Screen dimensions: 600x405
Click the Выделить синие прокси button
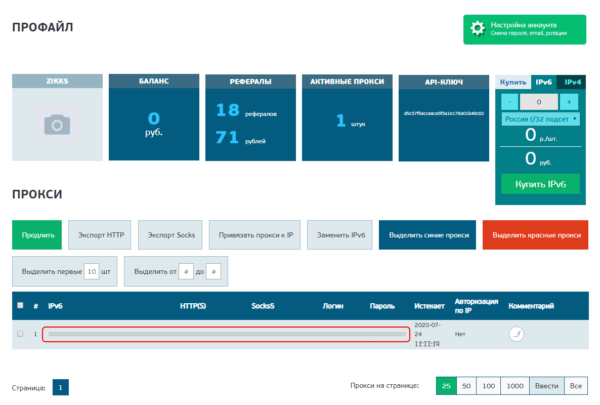[428, 235]
